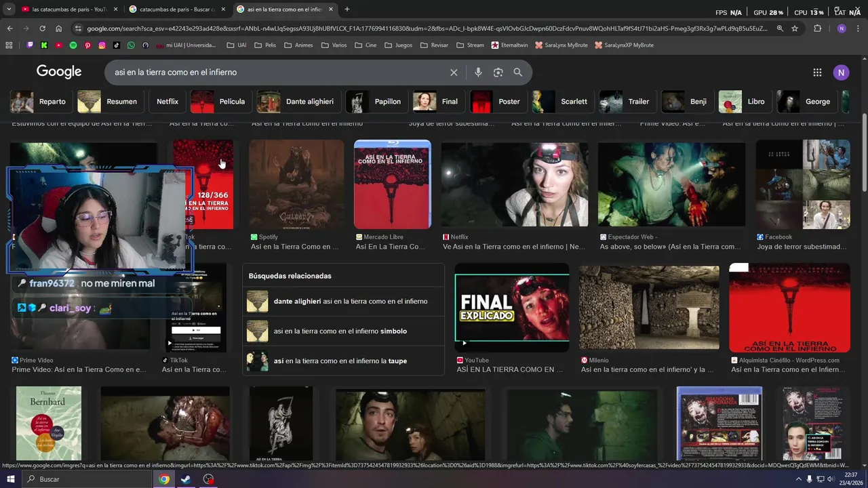Open a new browser tab
Viewport: 868px width, 488px height.
[x=347, y=9]
